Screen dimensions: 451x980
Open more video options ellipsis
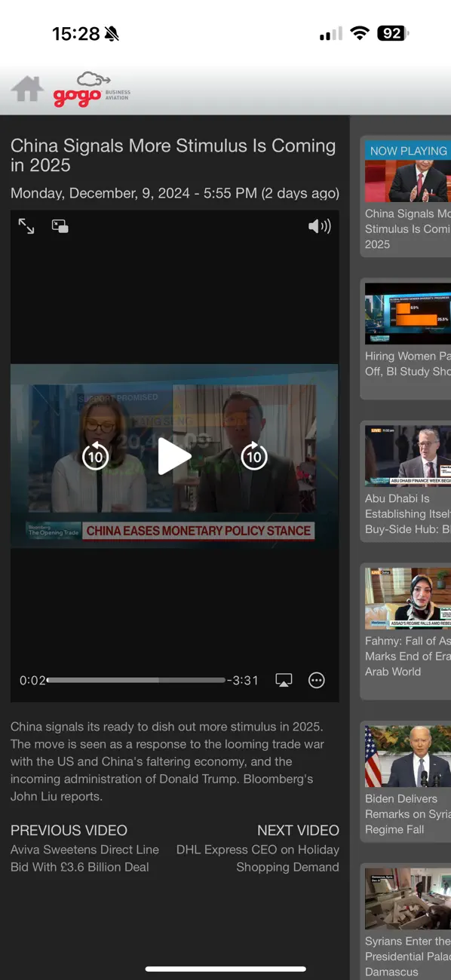tap(317, 680)
